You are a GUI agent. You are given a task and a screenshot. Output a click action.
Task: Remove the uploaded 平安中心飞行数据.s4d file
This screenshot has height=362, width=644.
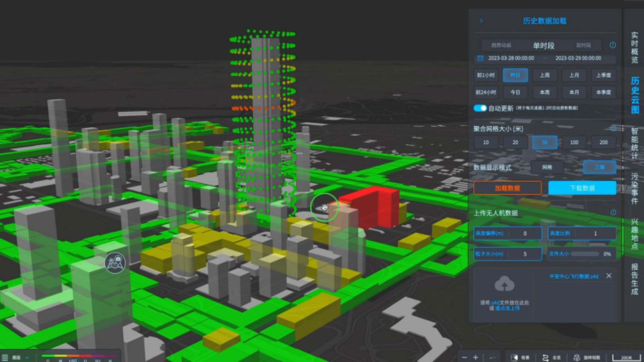[609, 276]
